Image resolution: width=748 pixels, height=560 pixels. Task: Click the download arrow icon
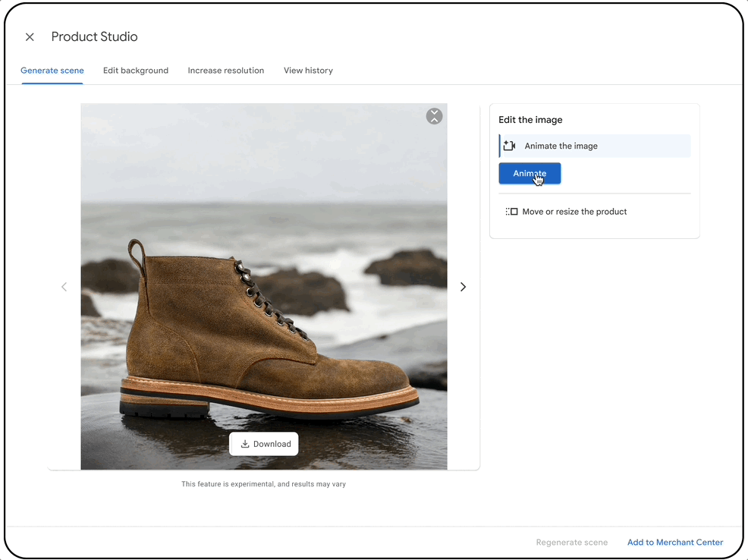pyautogui.click(x=244, y=443)
